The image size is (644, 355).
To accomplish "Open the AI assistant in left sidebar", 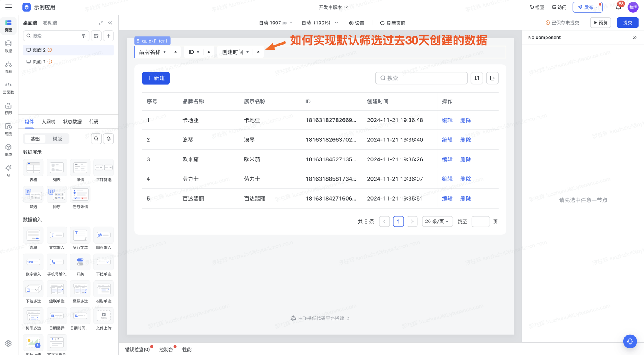I will click(8, 171).
